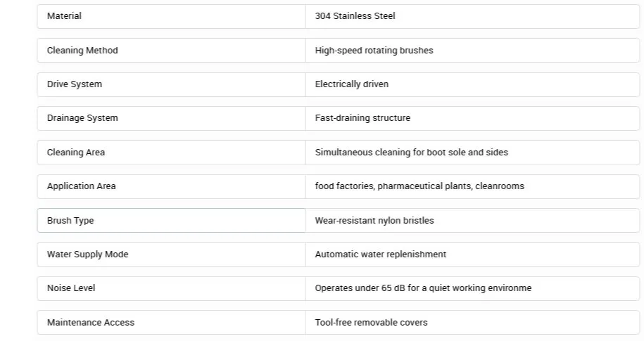This screenshot has width=644, height=341.
Task: Focus the Brush Type label field
Action: pos(171,221)
